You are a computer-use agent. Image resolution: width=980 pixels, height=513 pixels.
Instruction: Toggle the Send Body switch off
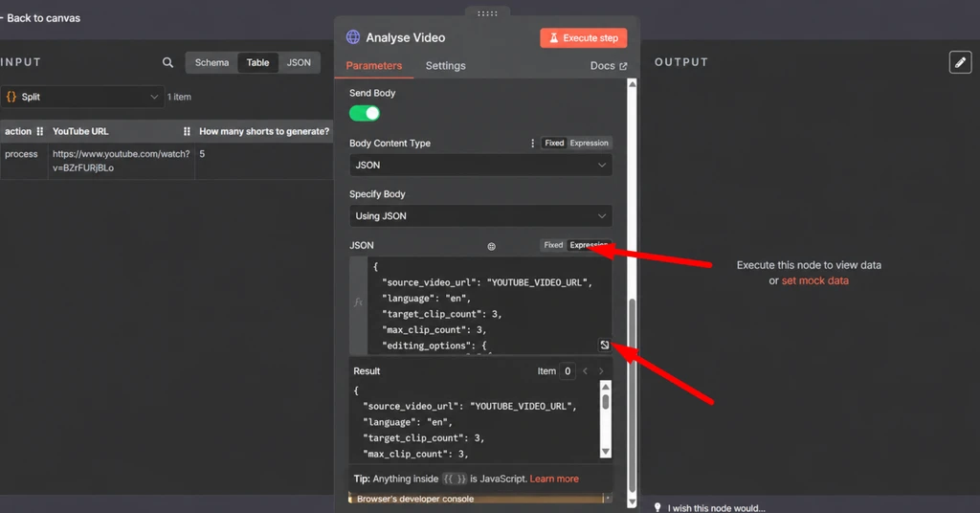(365, 113)
